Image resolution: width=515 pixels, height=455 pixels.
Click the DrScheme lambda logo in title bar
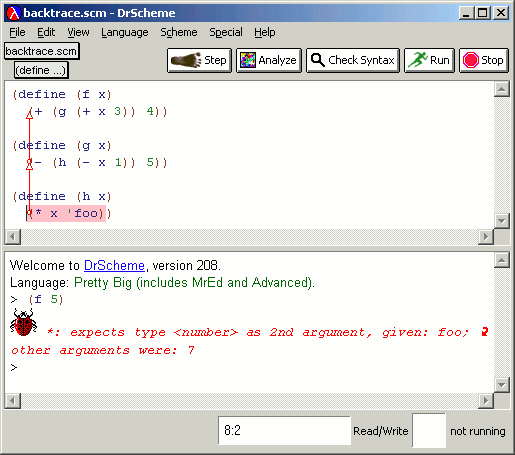[x=14, y=13]
